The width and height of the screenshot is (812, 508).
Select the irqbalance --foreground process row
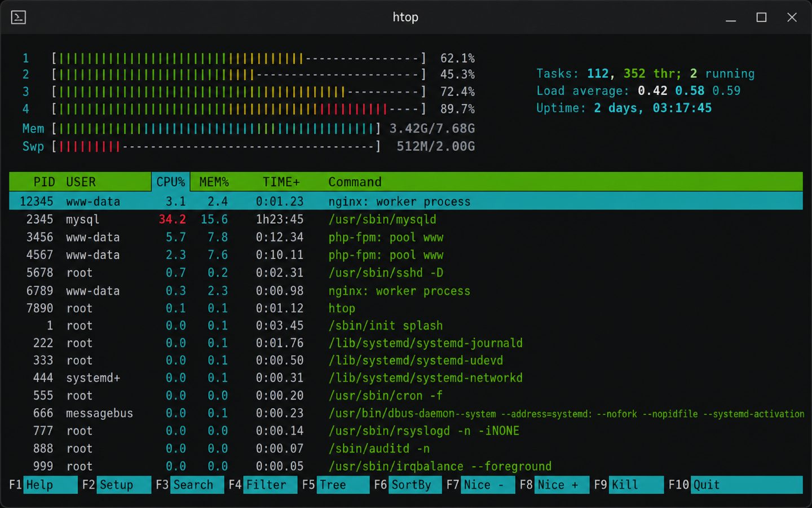[x=406, y=466]
